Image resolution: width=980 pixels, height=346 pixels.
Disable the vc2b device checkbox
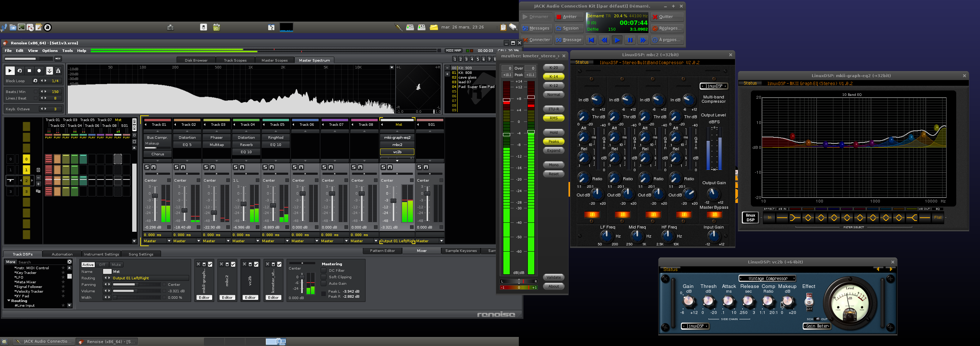pos(256,264)
